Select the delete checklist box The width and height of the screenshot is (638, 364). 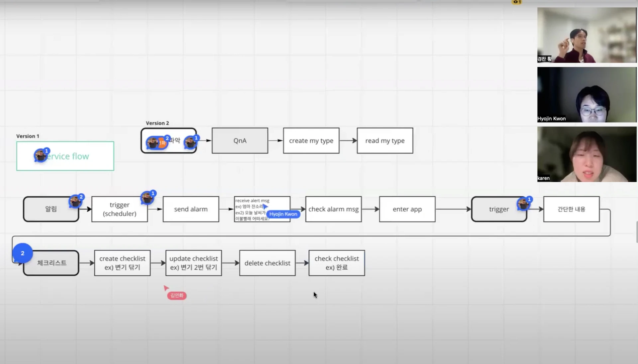[267, 263]
